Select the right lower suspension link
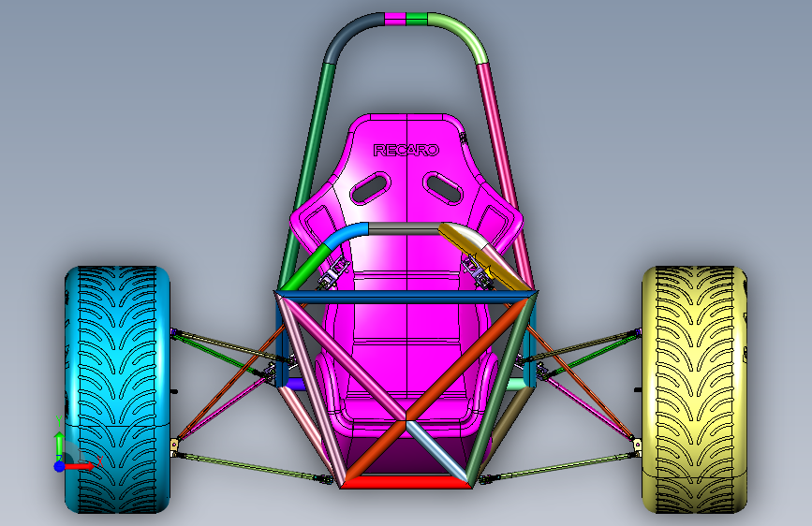 coord(559,467)
